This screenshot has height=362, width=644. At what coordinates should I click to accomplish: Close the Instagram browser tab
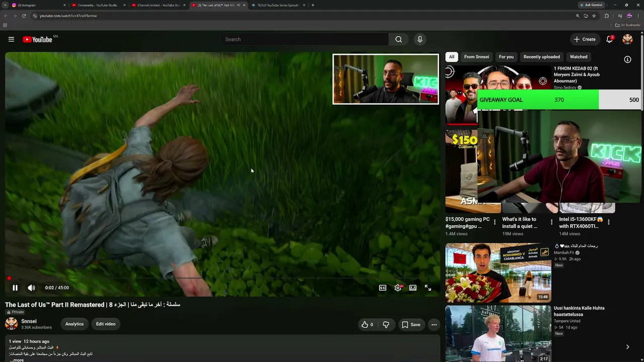(64, 5)
